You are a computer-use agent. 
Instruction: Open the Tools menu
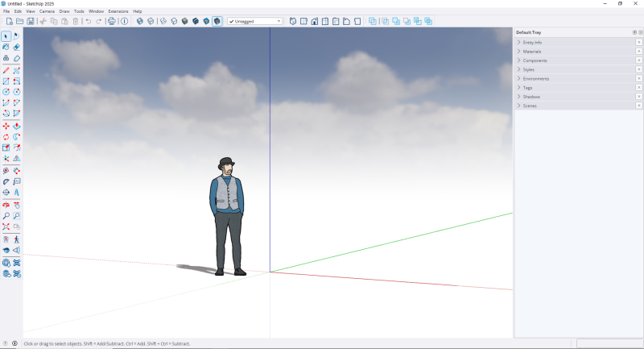79,11
